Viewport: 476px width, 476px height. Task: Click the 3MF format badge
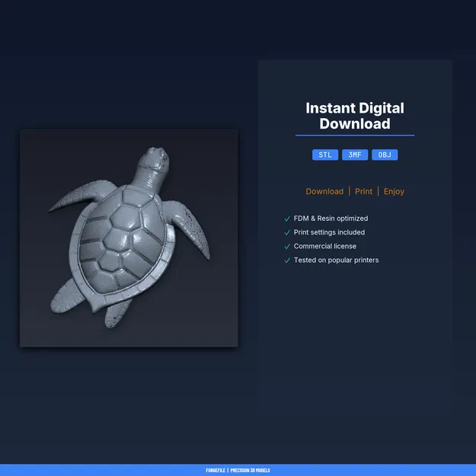(355, 155)
